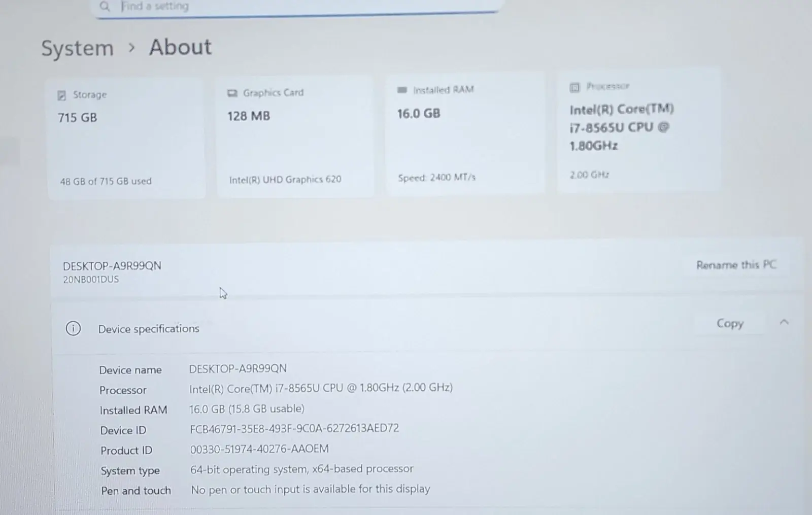812x515 pixels.
Task: Click the Installed RAM icon
Action: coord(402,90)
